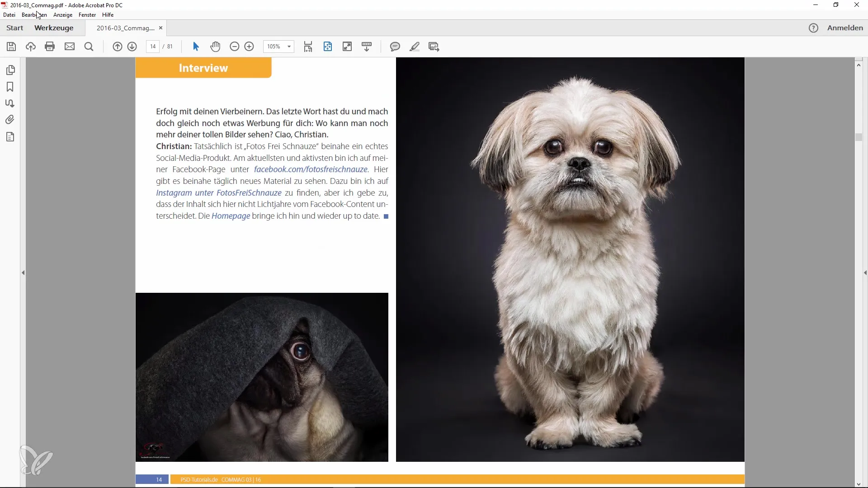Viewport: 868px width, 488px height.
Task: Click the Fenster menu item
Action: coord(86,15)
